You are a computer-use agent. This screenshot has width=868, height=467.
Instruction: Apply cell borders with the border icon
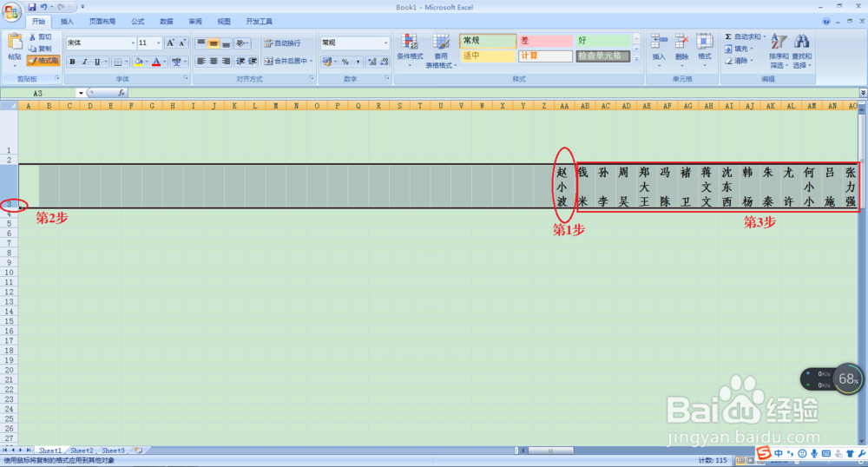[117, 62]
